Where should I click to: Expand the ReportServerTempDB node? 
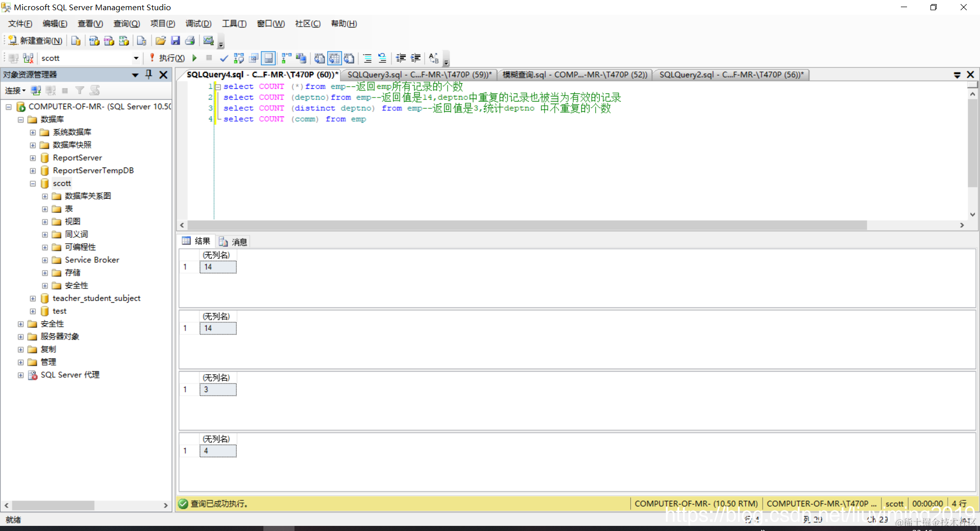point(33,171)
